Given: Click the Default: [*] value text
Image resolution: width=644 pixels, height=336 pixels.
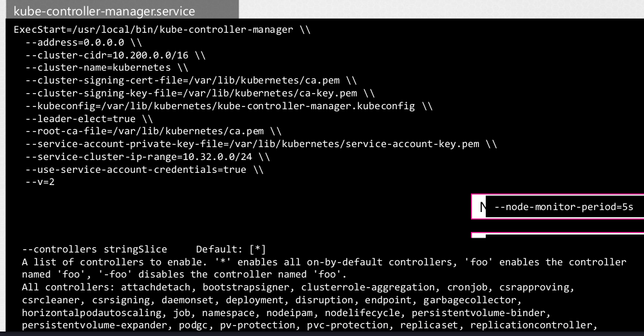Looking at the screenshot, I should (x=231, y=249).
